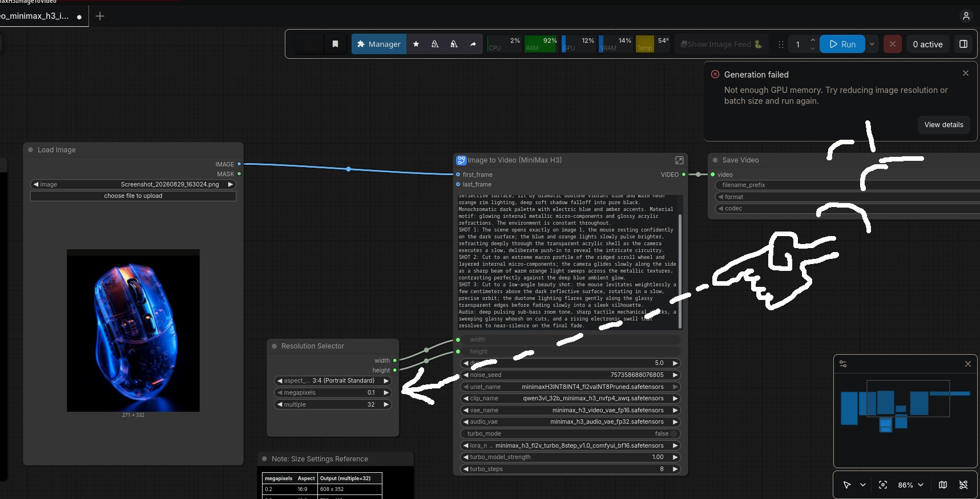Image resolution: width=980 pixels, height=499 pixels.
Task: Click the red cancel X beside the Run dropdown
Action: tap(893, 44)
